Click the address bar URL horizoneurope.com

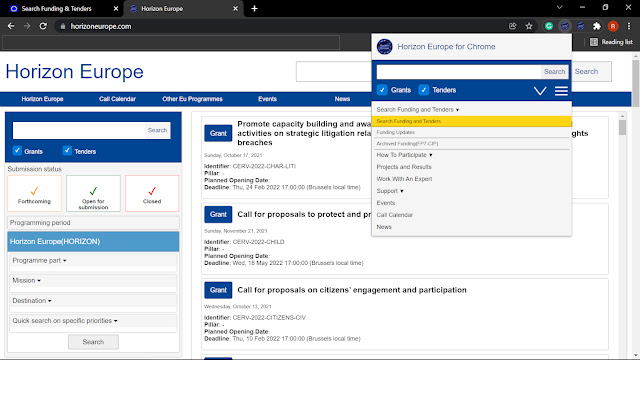click(101, 27)
